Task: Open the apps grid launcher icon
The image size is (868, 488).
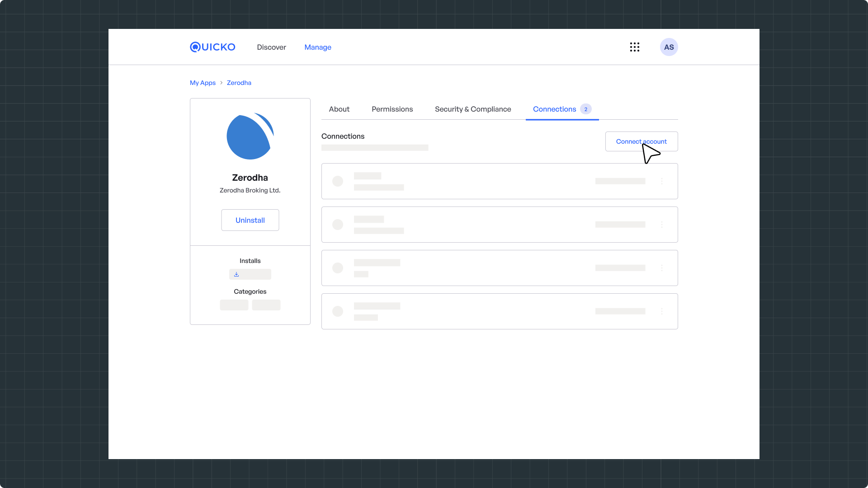Action: click(634, 47)
